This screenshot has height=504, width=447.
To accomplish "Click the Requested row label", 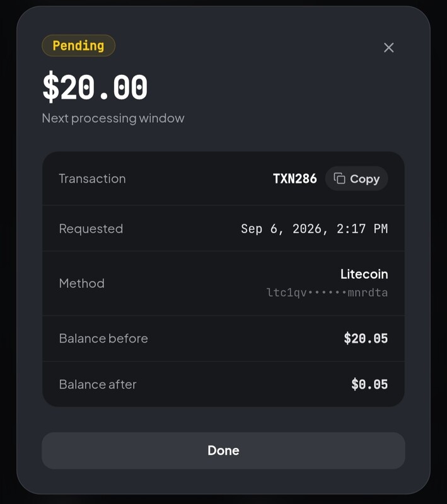I will click(x=91, y=229).
